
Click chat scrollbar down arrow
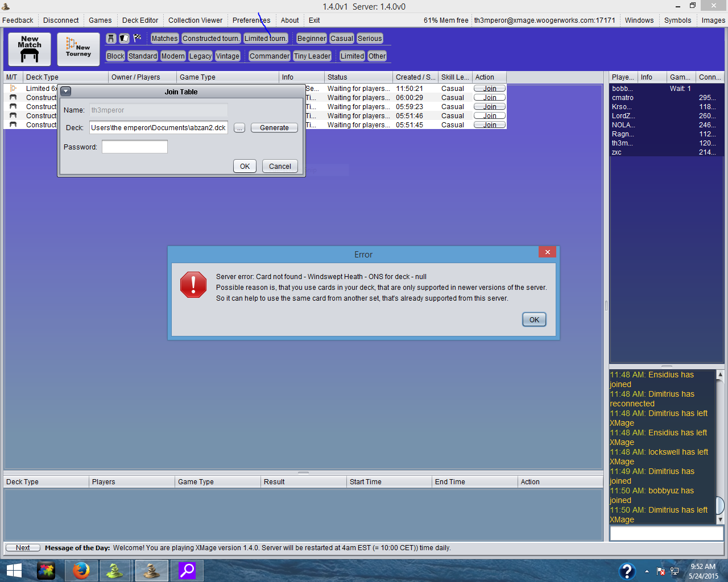coord(720,519)
